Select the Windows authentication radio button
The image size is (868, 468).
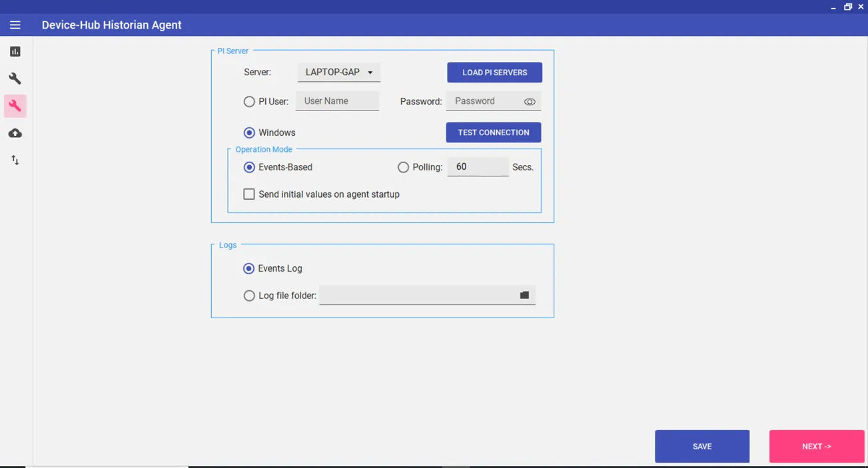pyautogui.click(x=249, y=132)
